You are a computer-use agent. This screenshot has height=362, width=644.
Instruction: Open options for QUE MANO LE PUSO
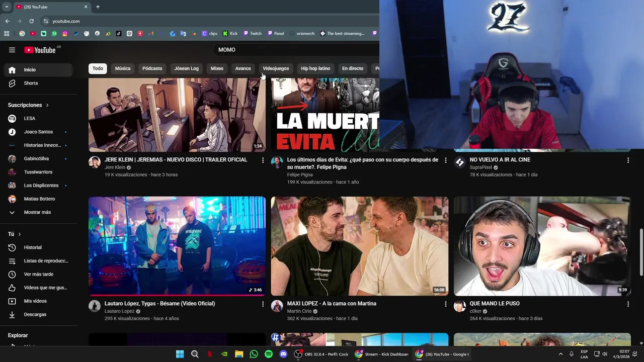click(x=628, y=304)
